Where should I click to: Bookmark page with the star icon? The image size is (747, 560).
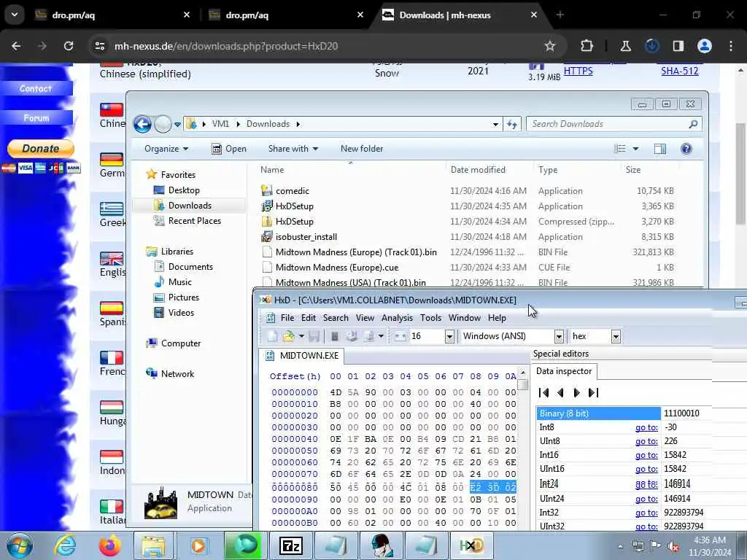tap(550, 46)
